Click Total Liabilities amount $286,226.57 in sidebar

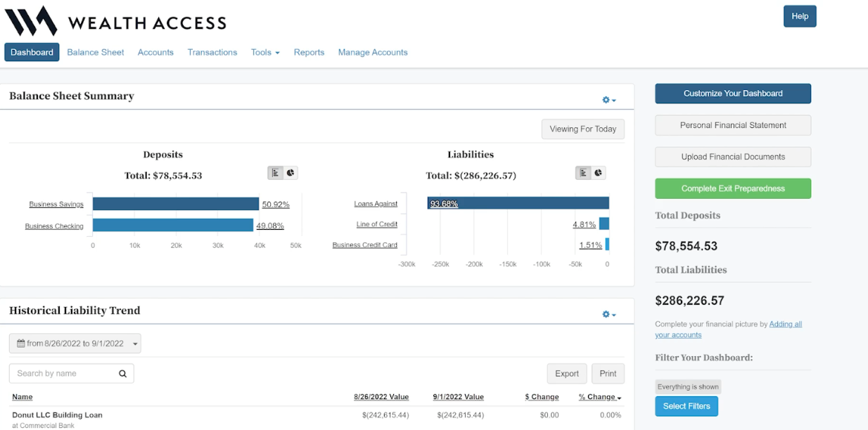click(689, 301)
